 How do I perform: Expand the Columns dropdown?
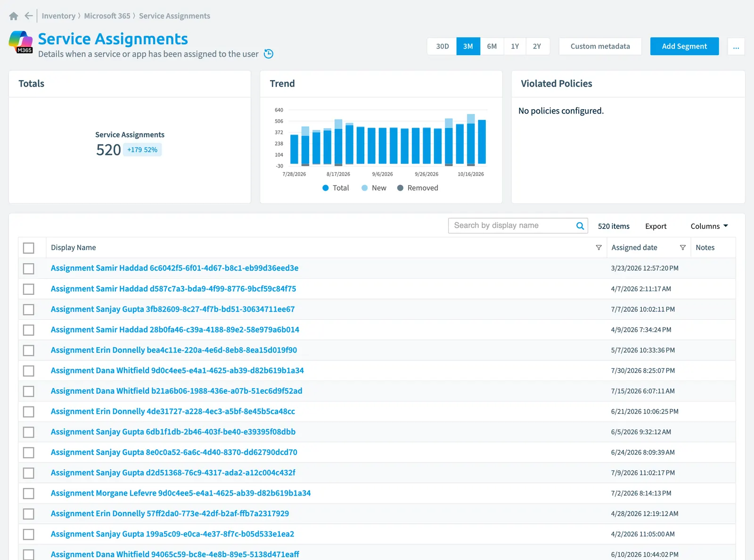pos(709,226)
